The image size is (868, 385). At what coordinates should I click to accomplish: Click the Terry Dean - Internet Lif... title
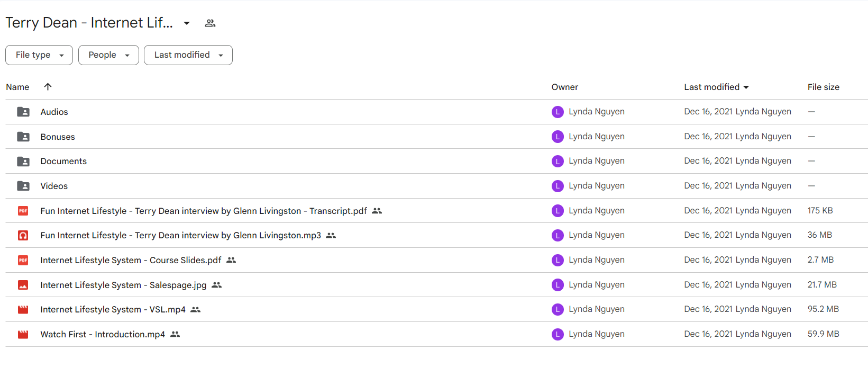(89, 23)
